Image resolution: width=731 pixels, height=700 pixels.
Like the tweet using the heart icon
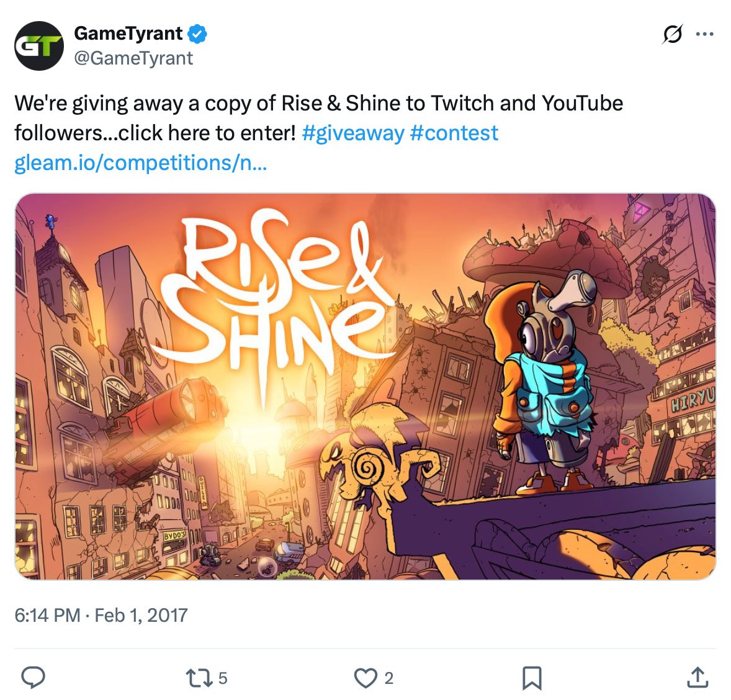pos(367,678)
